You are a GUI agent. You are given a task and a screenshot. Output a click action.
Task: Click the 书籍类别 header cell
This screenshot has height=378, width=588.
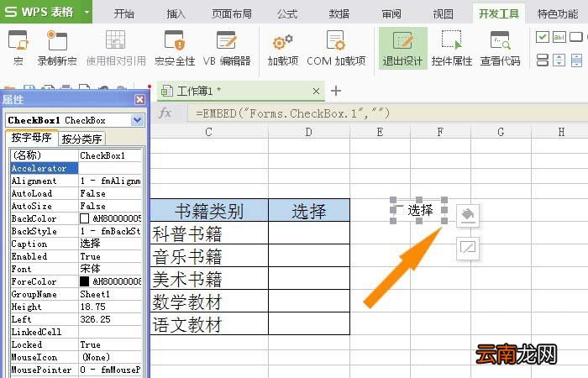tap(209, 210)
